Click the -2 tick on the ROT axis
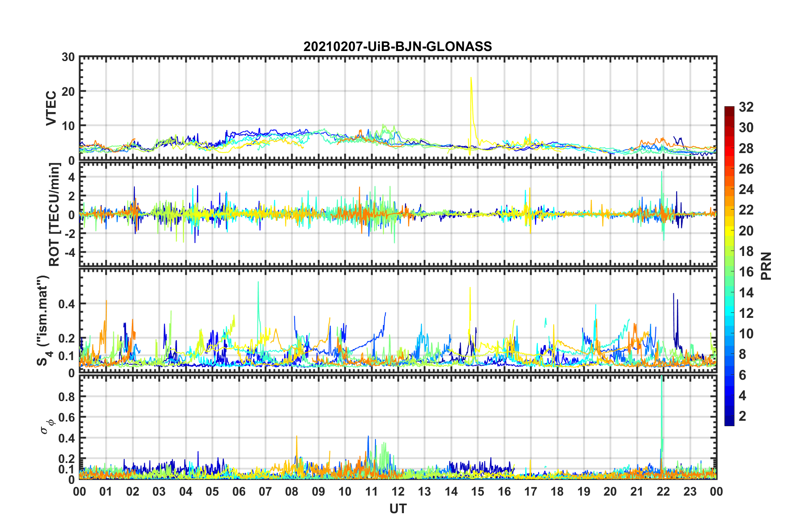This screenshot has height=532, width=796. pos(69,234)
